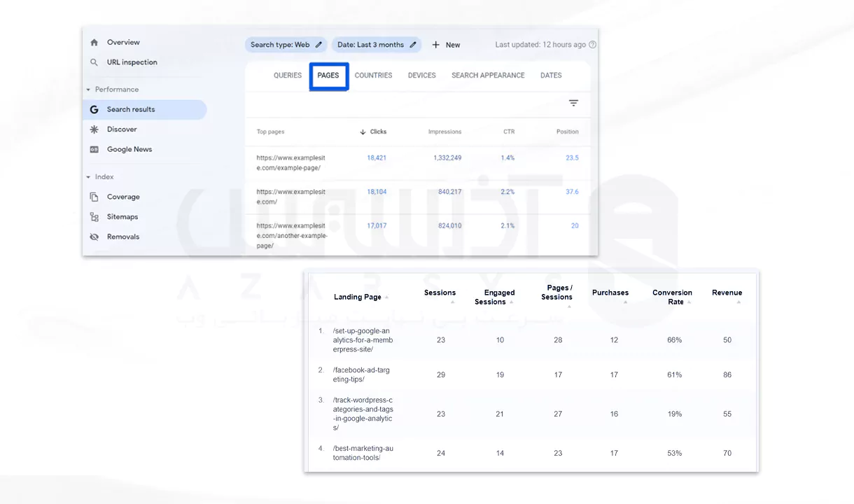Click the Google News icon
Image resolution: width=854 pixels, height=504 pixels.
(94, 150)
